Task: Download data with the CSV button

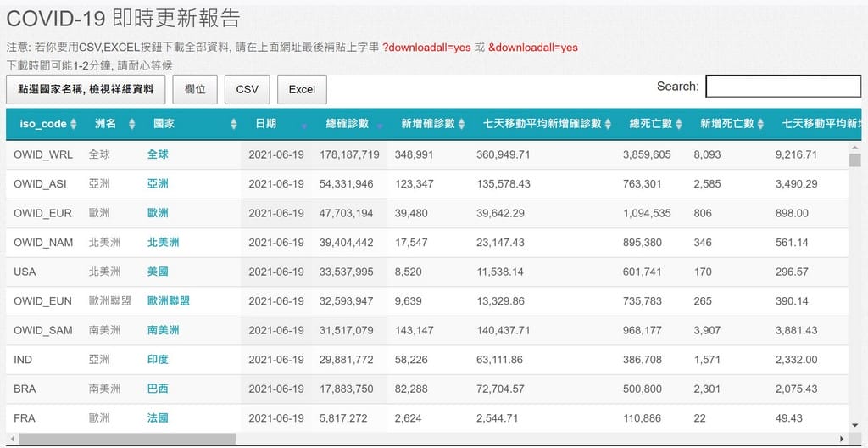Action: click(x=247, y=89)
